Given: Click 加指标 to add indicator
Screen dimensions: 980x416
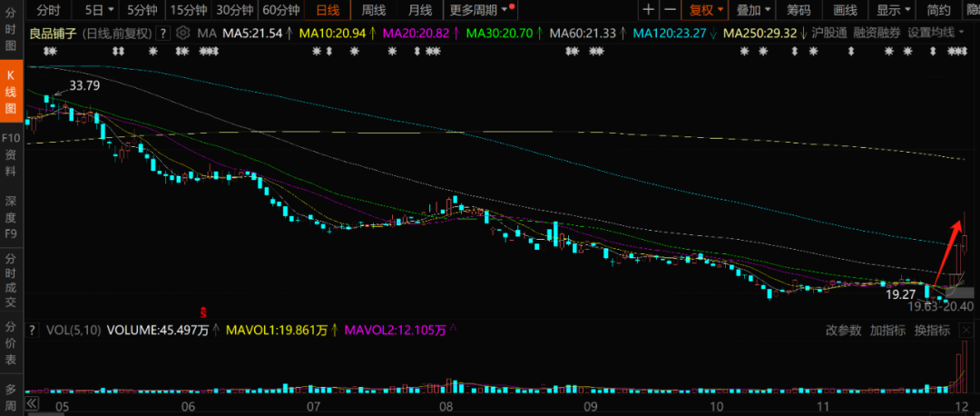Looking at the screenshot, I should click(888, 331).
